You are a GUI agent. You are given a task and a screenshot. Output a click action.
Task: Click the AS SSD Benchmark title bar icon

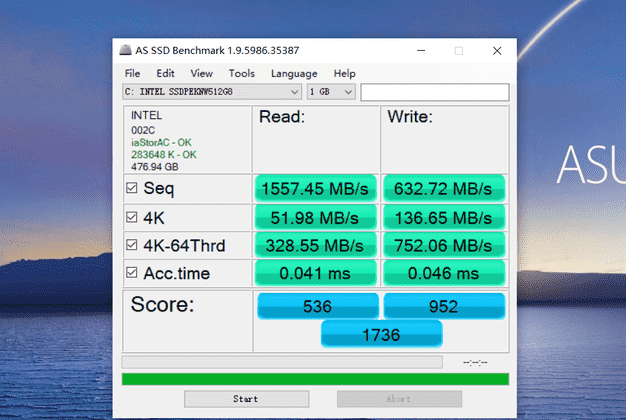125,50
